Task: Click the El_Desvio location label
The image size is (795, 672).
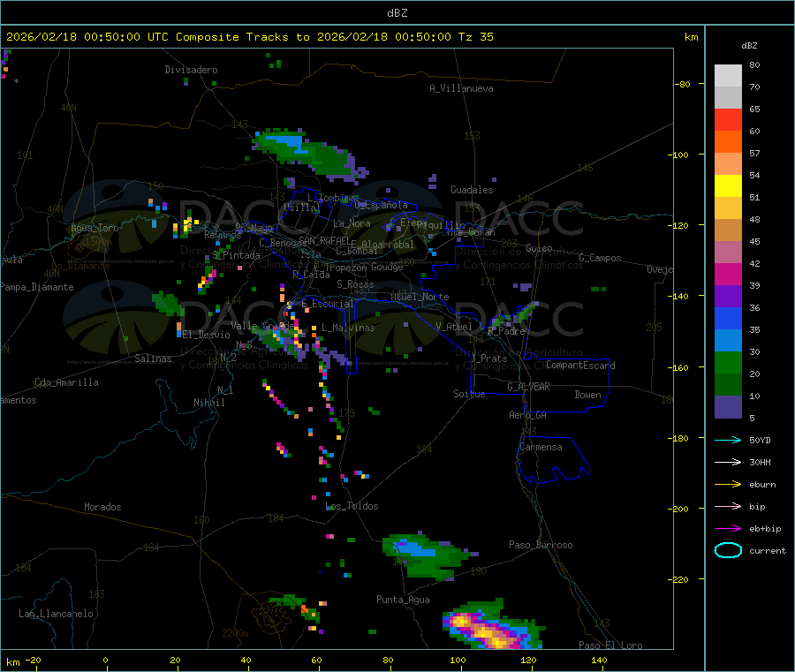Action: pos(207,335)
